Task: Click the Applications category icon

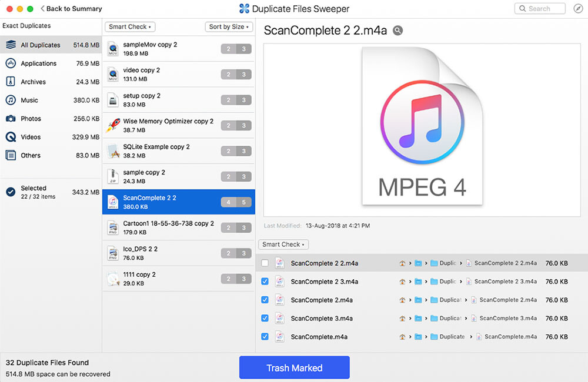Action: point(11,63)
